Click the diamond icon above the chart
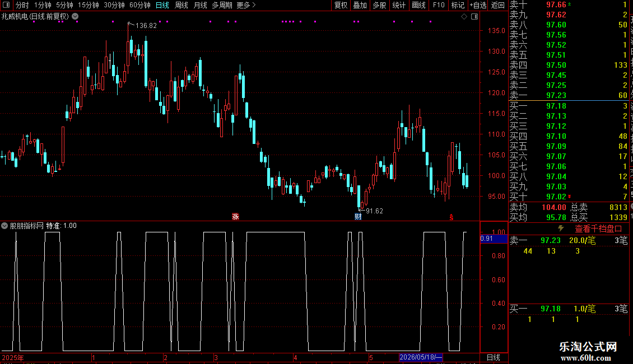This screenshot has height=364, width=633. (464, 17)
